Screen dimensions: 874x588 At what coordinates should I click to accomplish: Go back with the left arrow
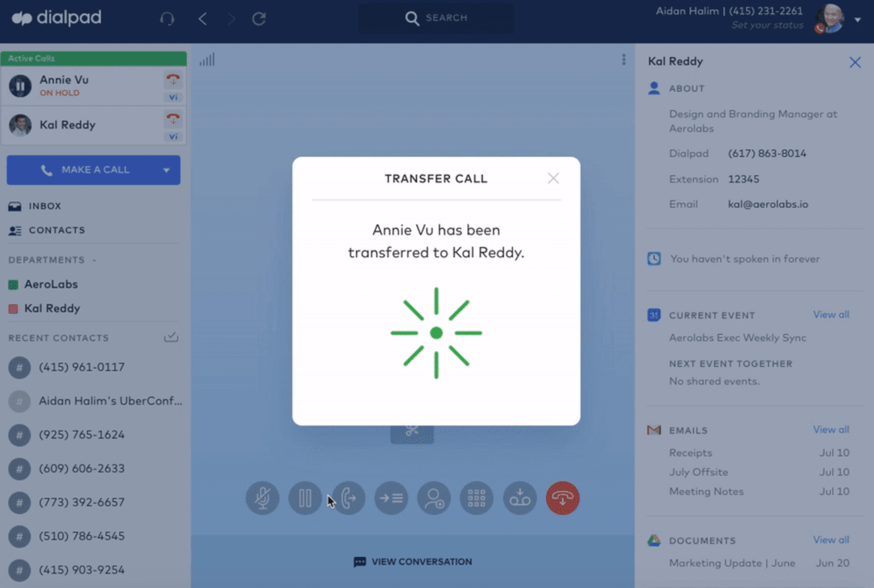(x=202, y=19)
